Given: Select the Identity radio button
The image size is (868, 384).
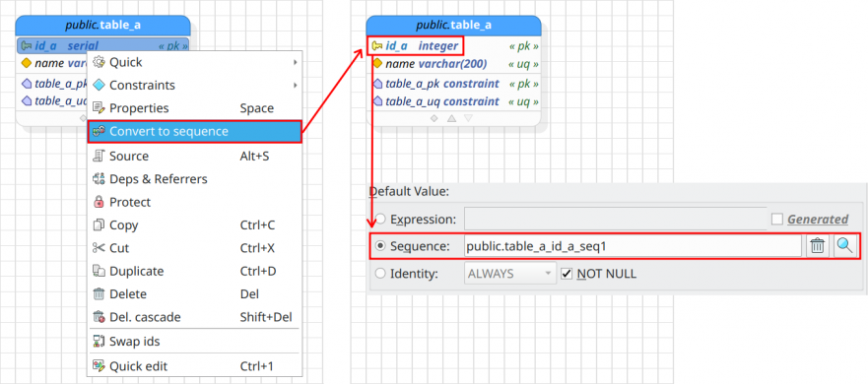Looking at the screenshot, I should click(x=380, y=274).
